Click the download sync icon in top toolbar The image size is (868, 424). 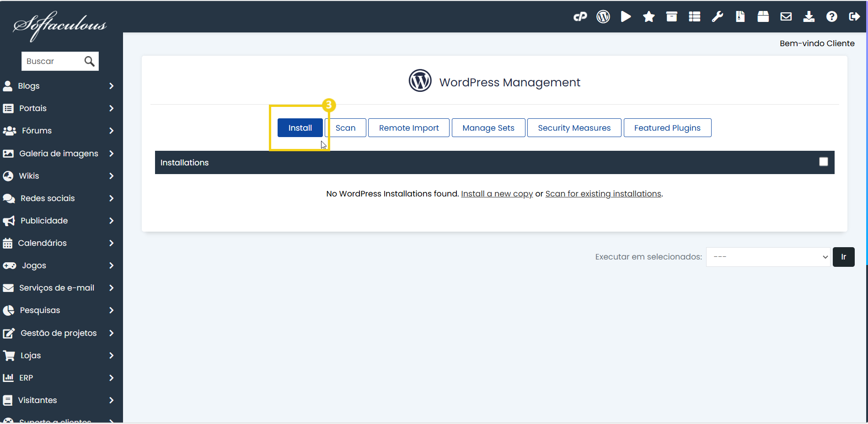809,17
